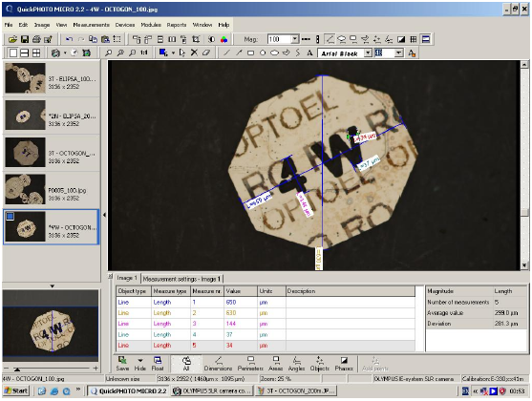The width and height of the screenshot is (532, 401).
Task: Toggle the grid overlay icon
Action: (414, 39)
